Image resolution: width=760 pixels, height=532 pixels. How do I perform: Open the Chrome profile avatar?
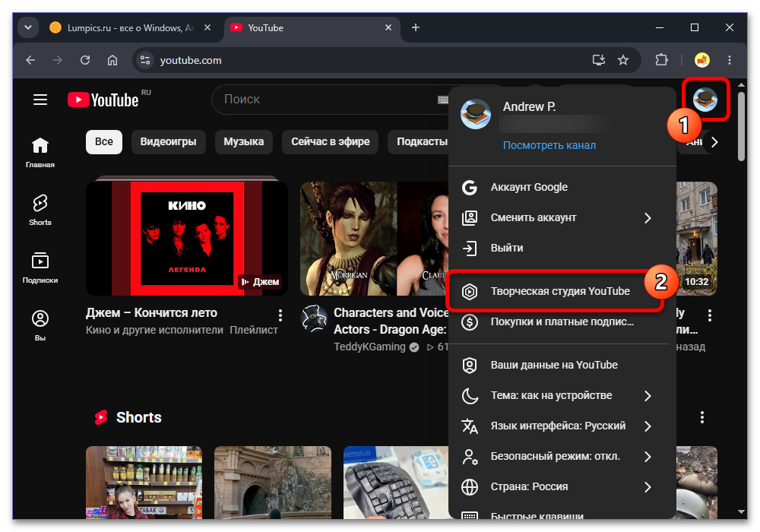point(702,60)
